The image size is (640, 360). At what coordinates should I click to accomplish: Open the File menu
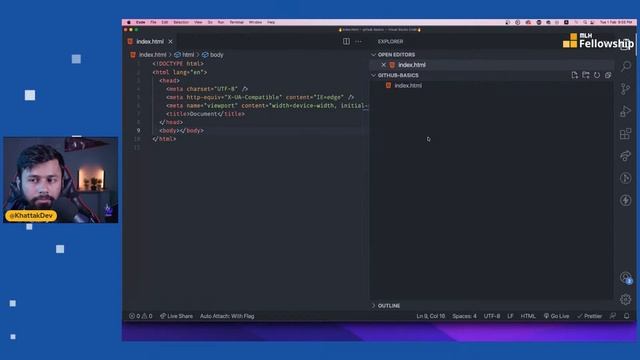click(x=153, y=22)
